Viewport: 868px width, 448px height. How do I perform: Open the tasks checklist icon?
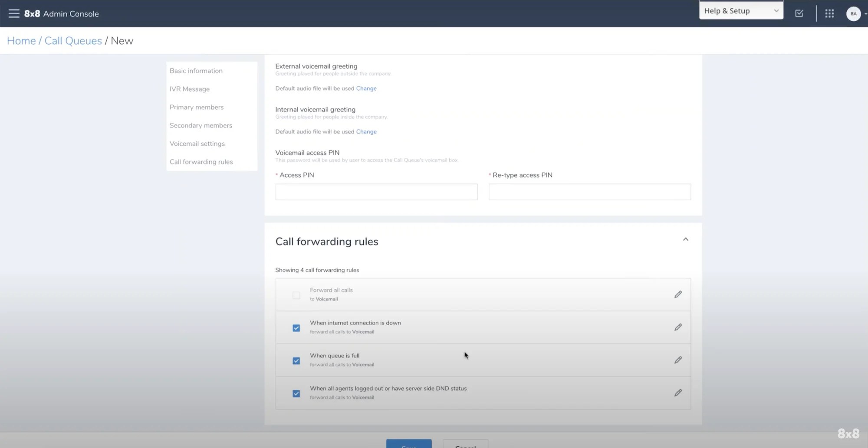coord(799,13)
